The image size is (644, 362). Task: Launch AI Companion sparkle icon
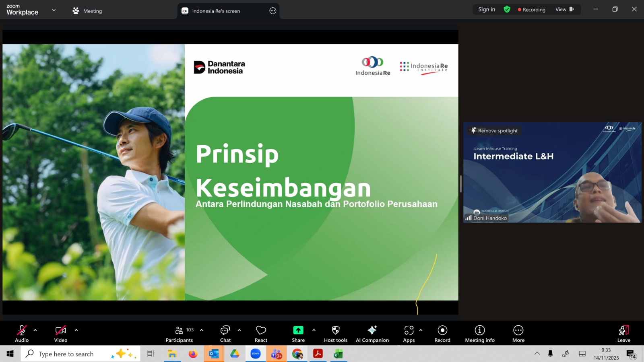tap(372, 334)
